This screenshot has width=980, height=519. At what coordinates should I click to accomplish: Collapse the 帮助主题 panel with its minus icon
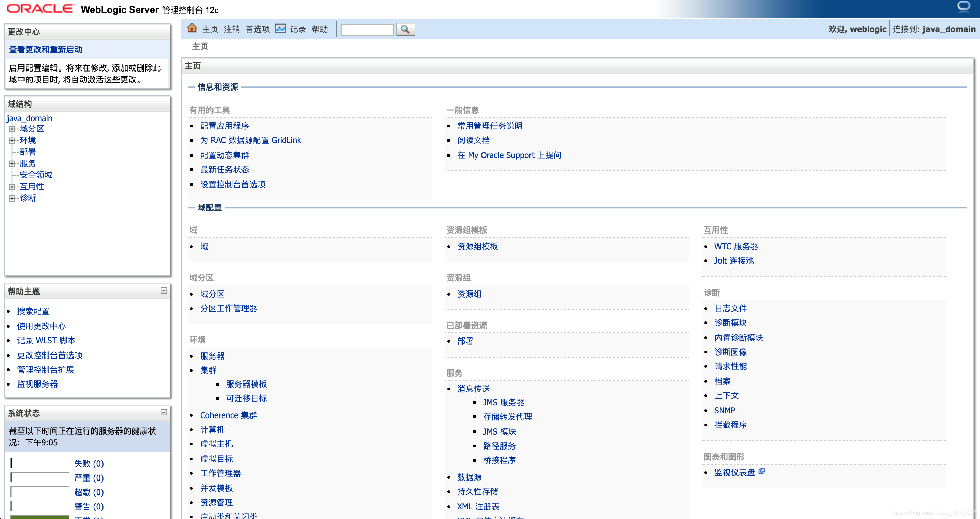point(163,291)
